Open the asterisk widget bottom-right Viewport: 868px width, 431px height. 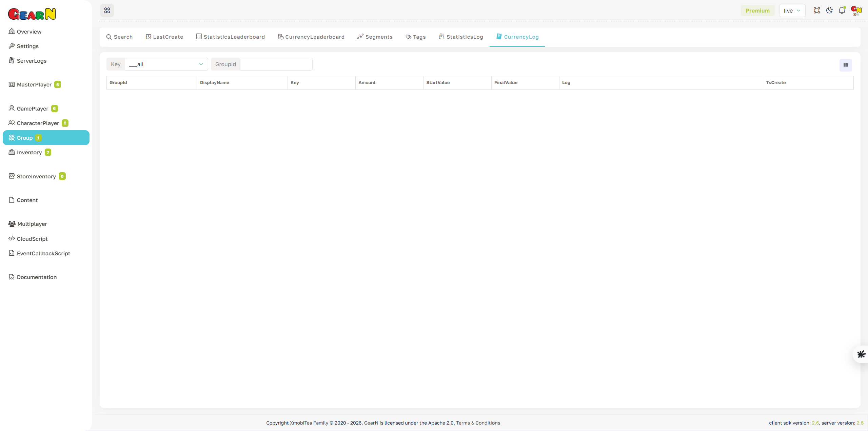[861, 354]
